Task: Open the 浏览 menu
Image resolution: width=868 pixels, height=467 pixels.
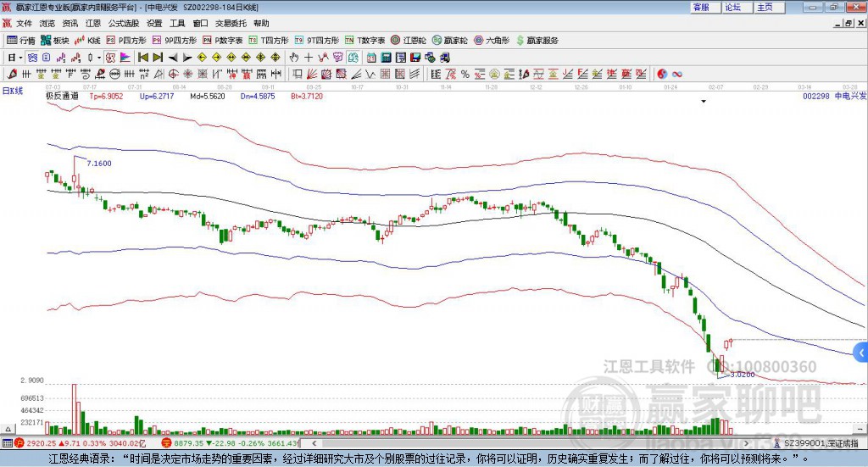Action: click(x=47, y=23)
